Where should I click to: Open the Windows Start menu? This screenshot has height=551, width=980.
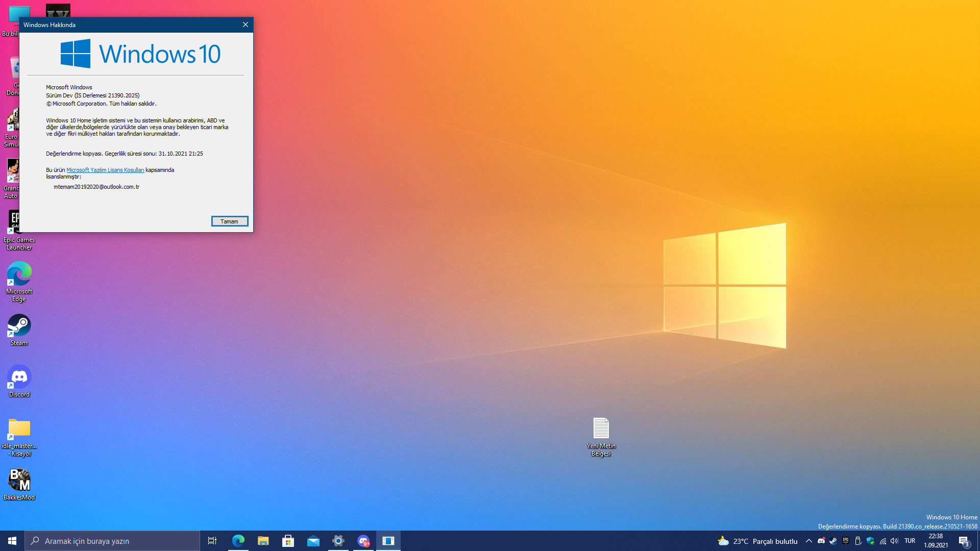12,541
